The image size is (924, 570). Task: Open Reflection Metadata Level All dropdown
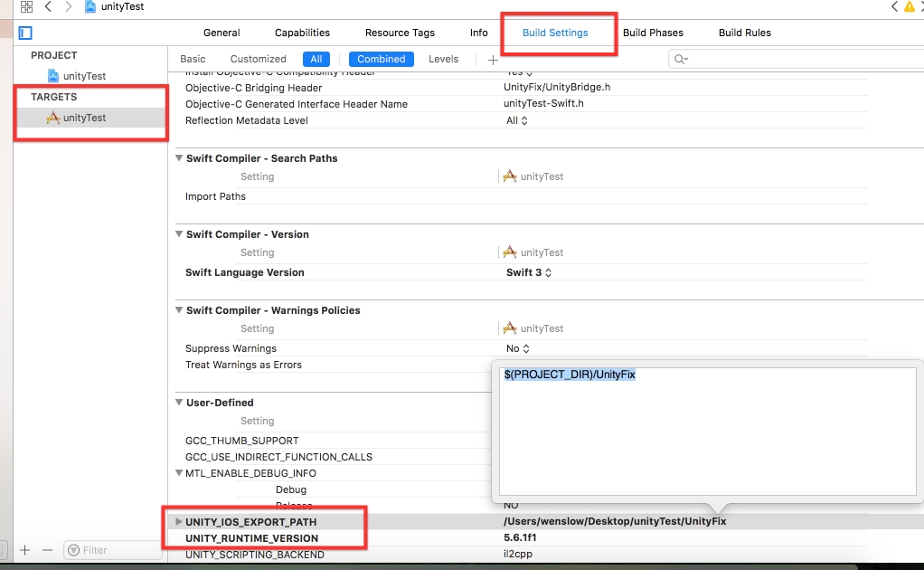(x=517, y=120)
